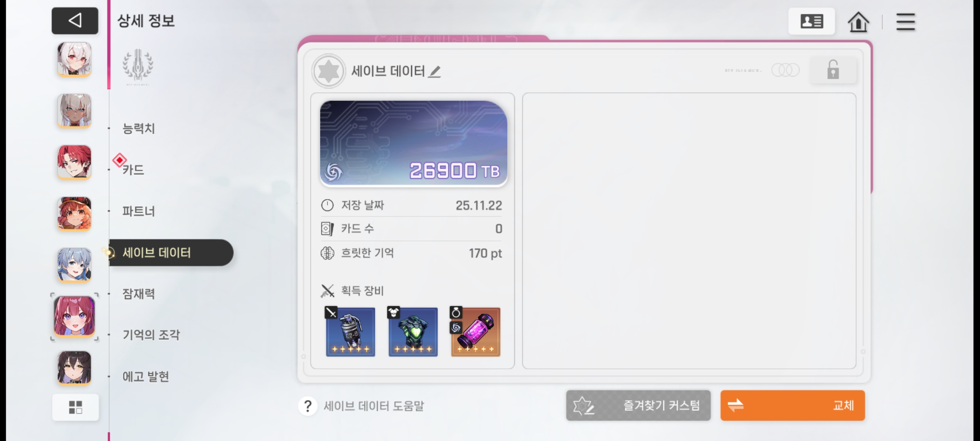The height and width of the screenshot is (441, 980).
Task: Select the blue-haired character portrait
Action: click(74, 265)
